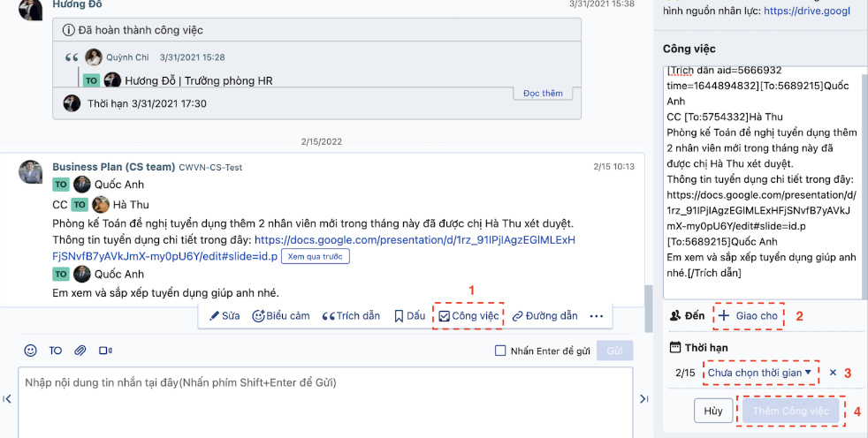
Task: Click the Đến person icon
Action: 674,316
